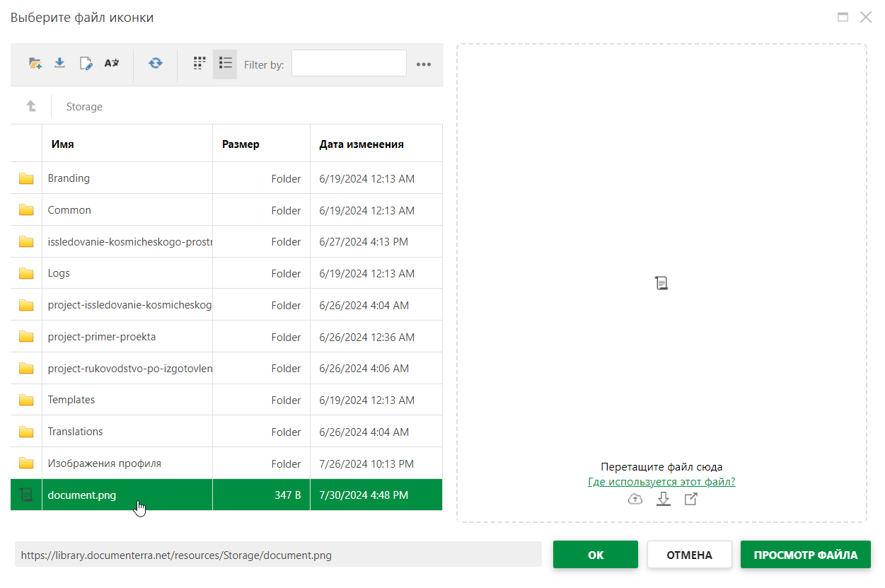Refresh the file list
Viewport: 885px width, 588px height.
tap(155, 64)
